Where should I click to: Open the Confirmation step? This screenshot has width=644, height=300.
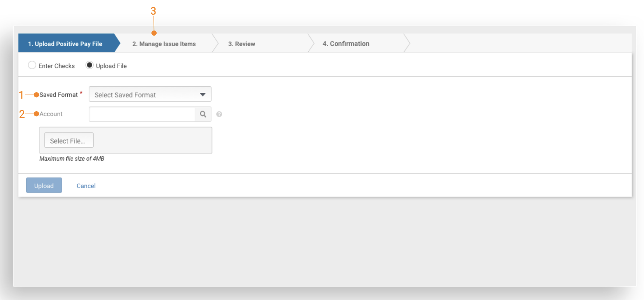point(346,44)
